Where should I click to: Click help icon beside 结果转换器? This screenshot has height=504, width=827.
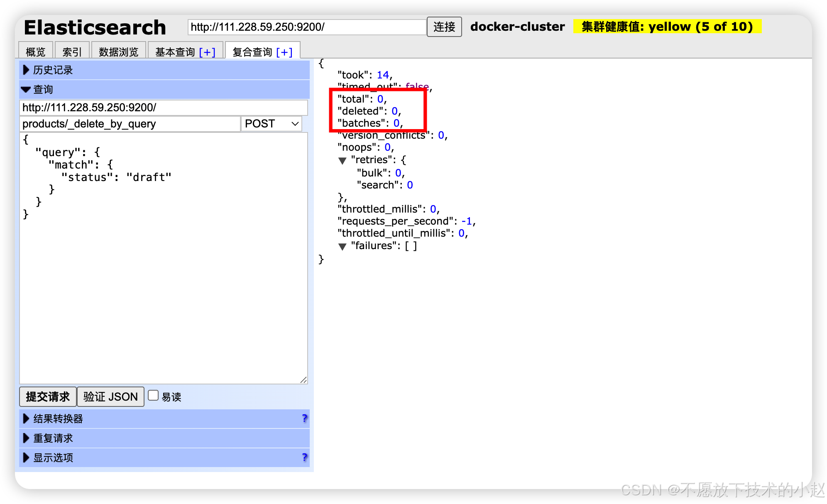304,418
